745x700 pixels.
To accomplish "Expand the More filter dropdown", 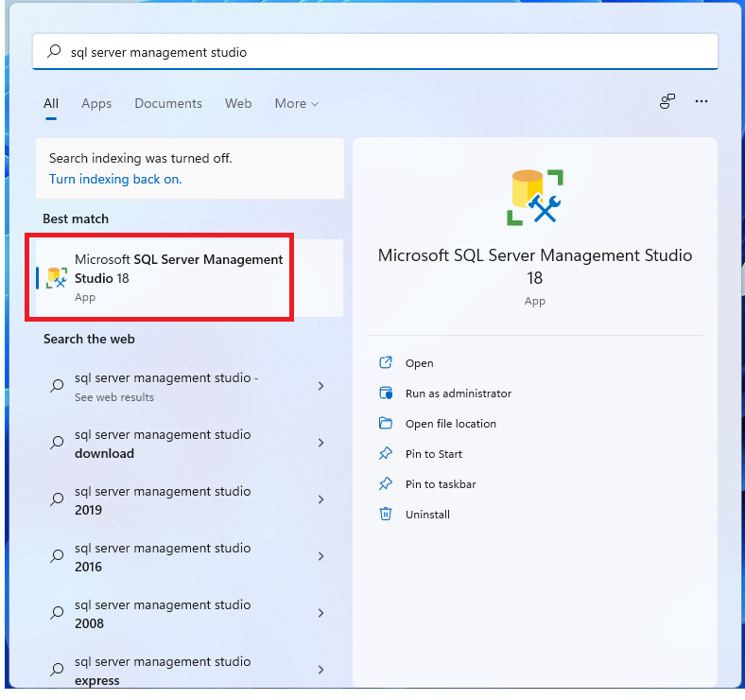I will (297, 104).
